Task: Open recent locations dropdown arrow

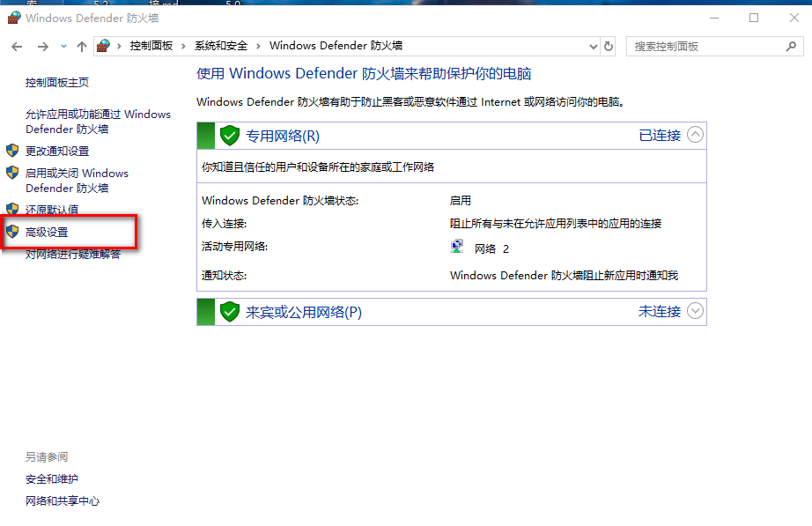Action: (x=63, y=46)
